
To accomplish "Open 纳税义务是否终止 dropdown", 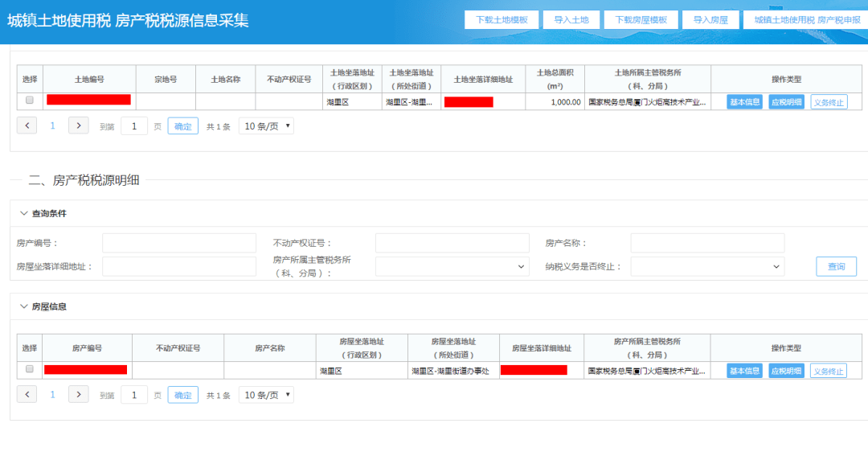I will pos(707,266).
